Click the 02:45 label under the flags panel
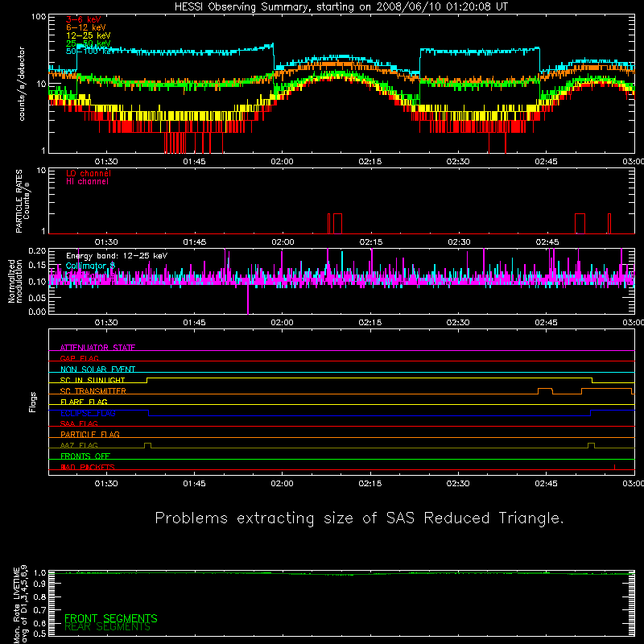 (x=547, y=484)
